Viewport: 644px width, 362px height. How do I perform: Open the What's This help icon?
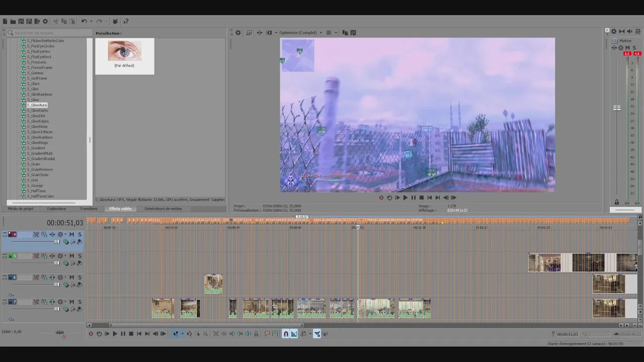click(x=126, y=21)
